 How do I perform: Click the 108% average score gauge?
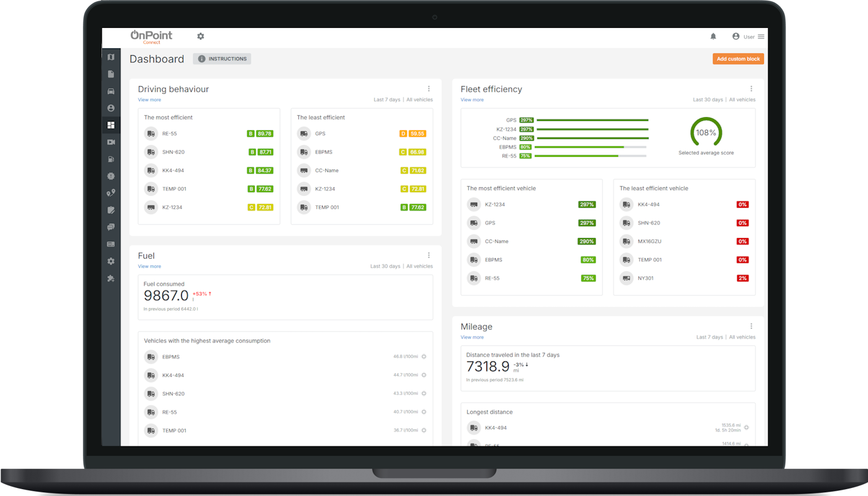[x=706, y=133]
